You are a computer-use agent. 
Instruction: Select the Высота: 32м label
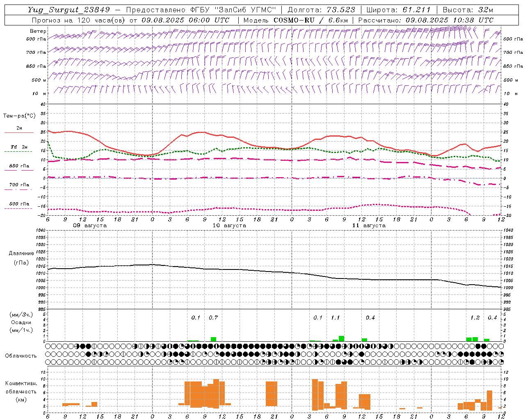(x=468, y=10)
